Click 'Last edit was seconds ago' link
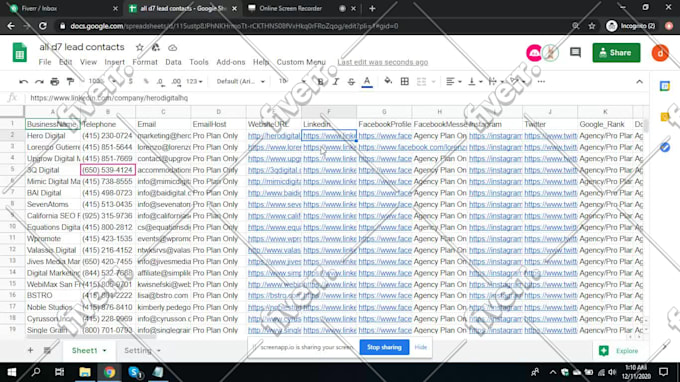 382,62
